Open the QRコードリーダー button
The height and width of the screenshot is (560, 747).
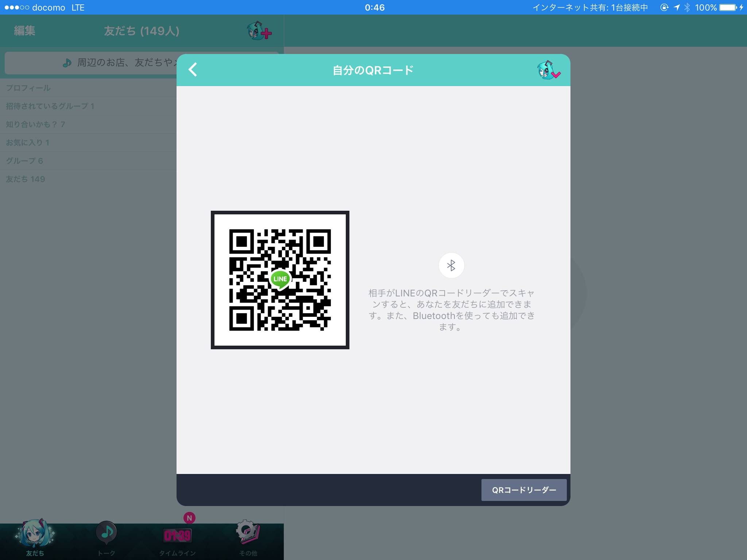click(x=524, y=490)
